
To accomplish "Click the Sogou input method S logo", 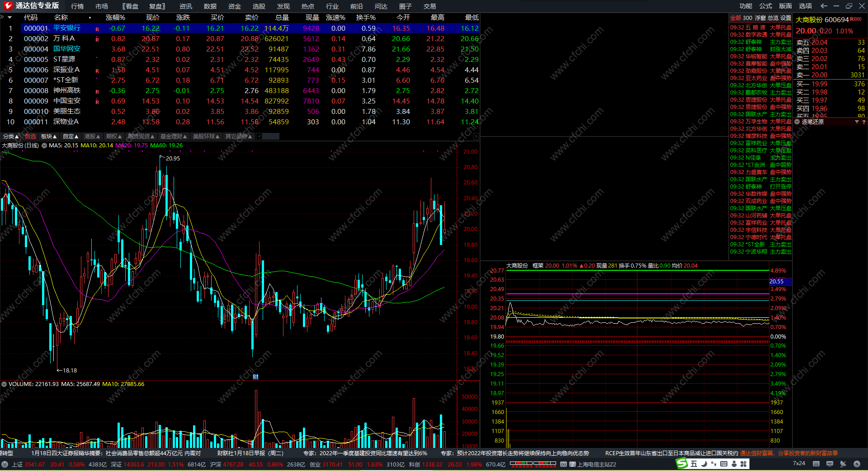I will tap(681, 464).
